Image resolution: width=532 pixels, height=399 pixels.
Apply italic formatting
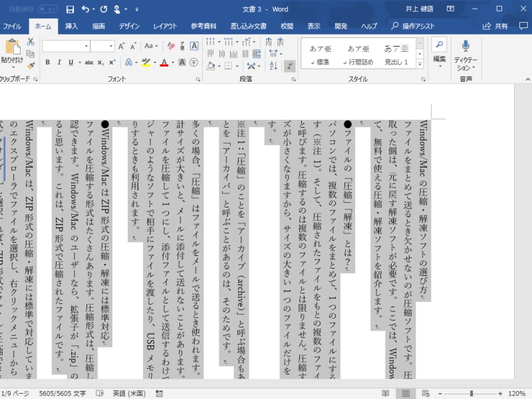[x=59, y=62]
